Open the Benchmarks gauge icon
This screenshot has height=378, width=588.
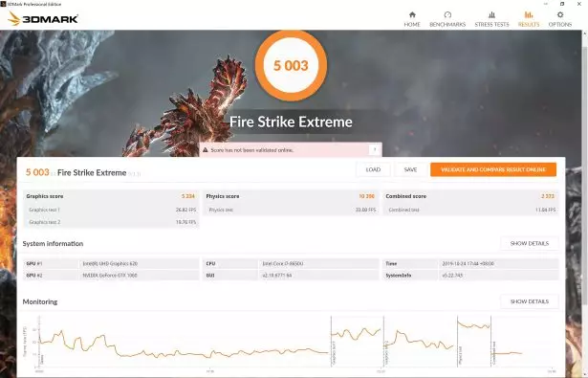(x=447, y=15)
